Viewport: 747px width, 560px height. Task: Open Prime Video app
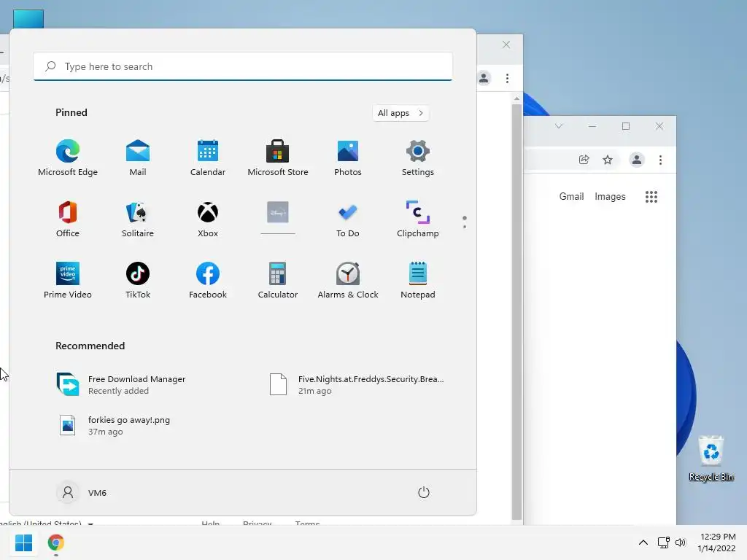(68, 280)
